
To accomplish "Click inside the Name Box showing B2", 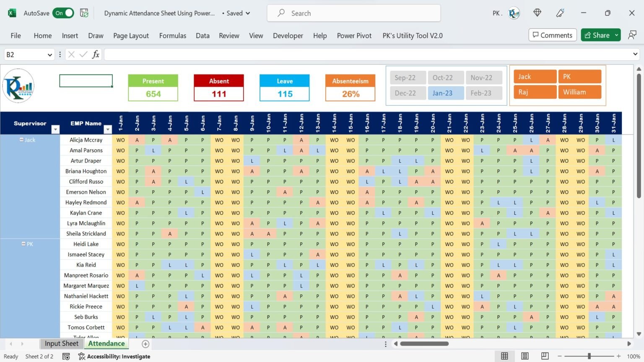I will click(24, 54).
